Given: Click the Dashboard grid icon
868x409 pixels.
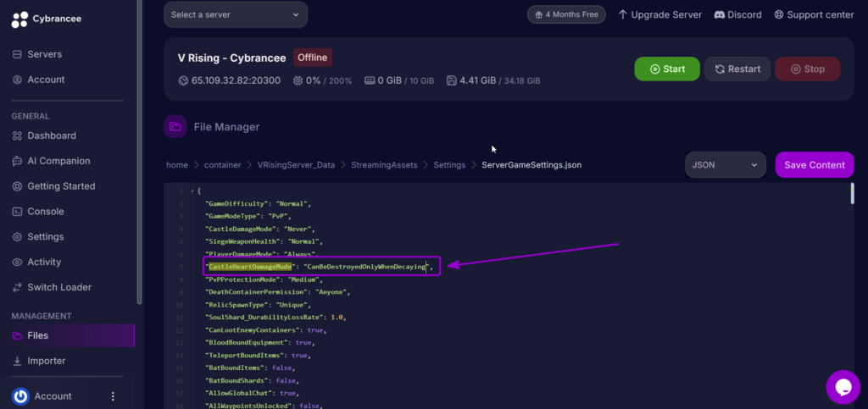Looking at the screenshot, I should (17, 135).
